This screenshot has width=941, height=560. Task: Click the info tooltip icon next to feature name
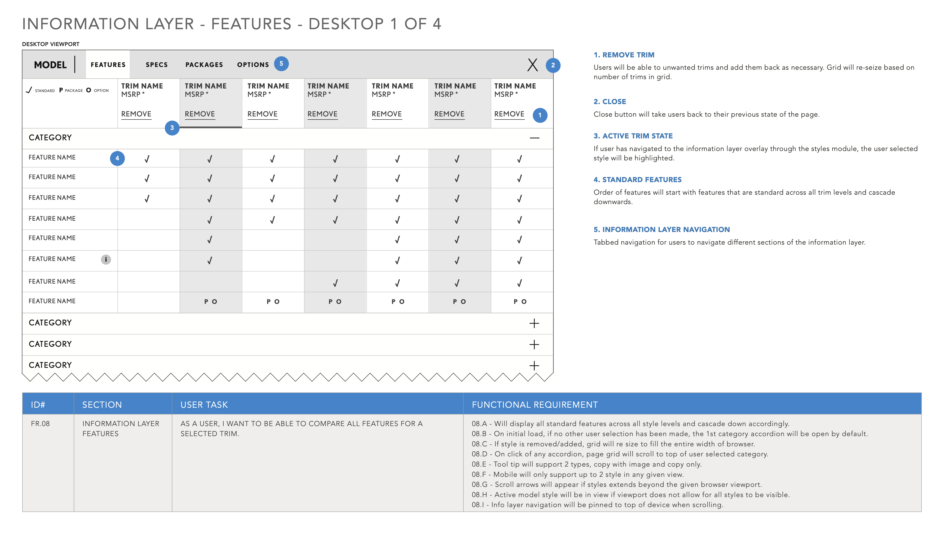pyautogui.click(x=106, y=259)
